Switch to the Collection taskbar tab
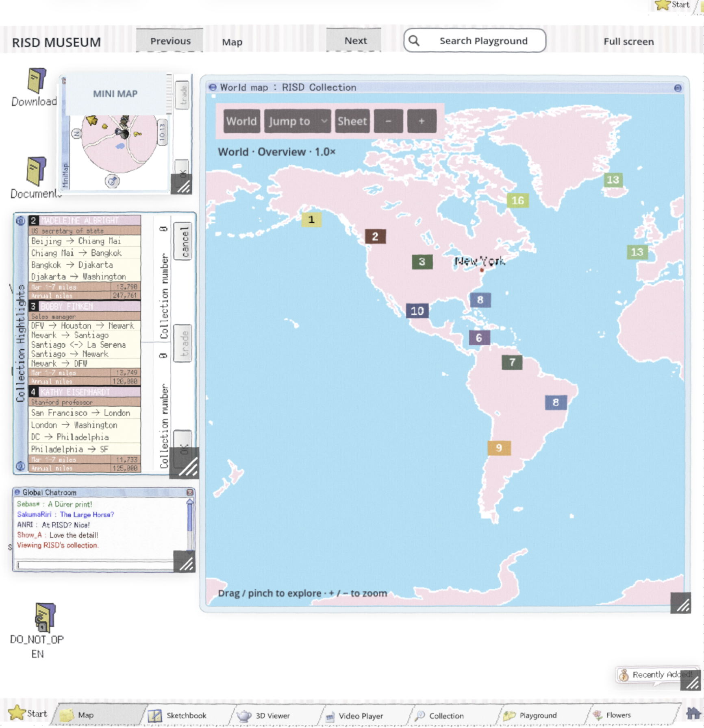This screenshot has height=728, width=704. tap(446, 715)
